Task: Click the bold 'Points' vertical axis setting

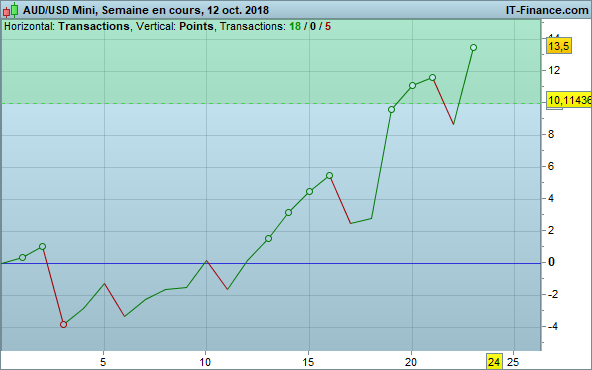Action: 196,26
